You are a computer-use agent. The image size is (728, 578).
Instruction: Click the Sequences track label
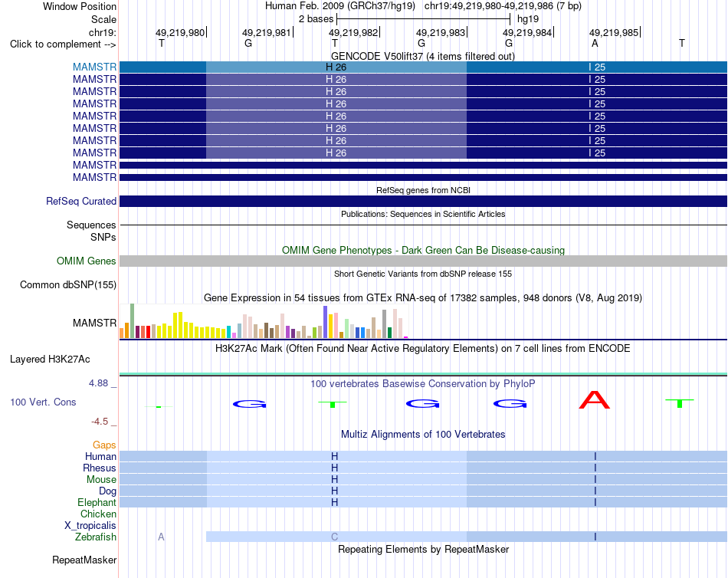[x=91, y=225]
